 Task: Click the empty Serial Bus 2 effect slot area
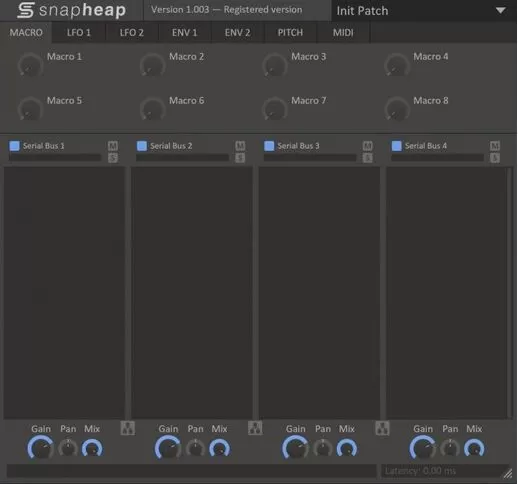(x=192, y=293)
